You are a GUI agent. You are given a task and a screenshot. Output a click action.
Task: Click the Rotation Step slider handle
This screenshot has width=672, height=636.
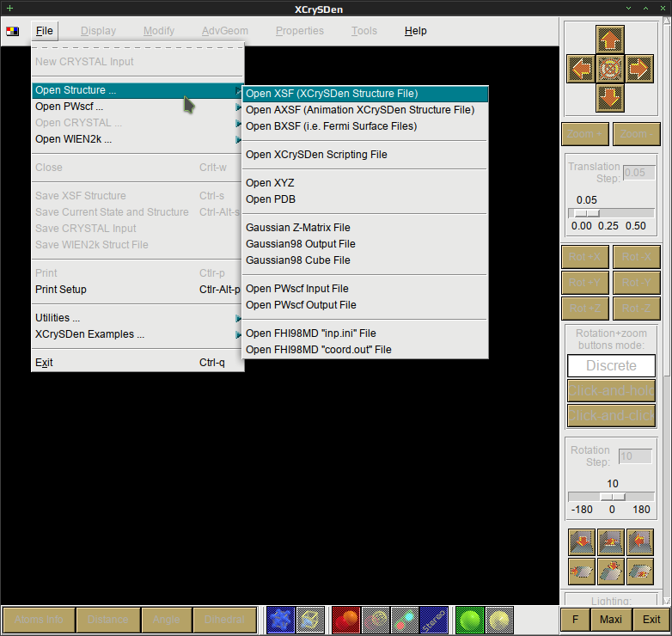613,497
